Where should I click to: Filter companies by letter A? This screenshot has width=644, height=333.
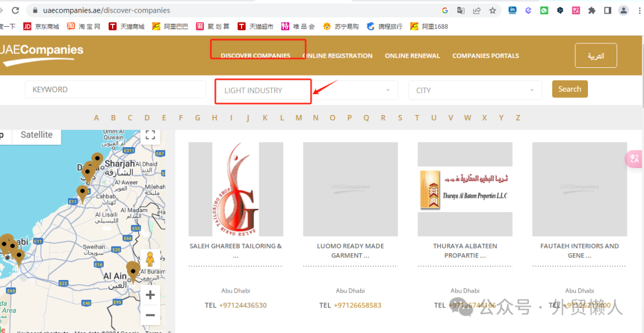[97, 118]
